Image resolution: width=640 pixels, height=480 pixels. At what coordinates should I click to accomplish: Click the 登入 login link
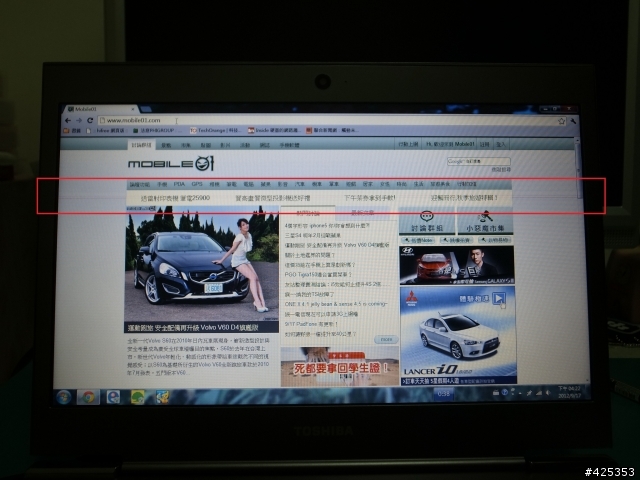(x=500, y=144)
